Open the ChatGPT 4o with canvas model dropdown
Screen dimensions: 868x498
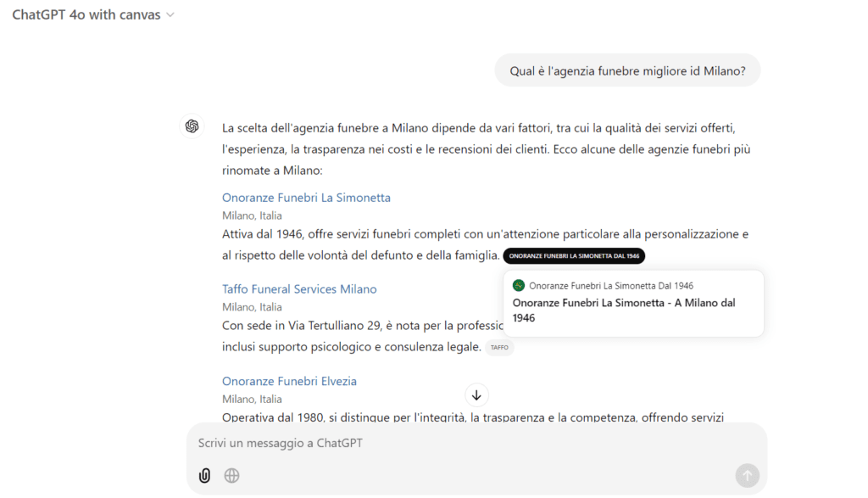93,15
